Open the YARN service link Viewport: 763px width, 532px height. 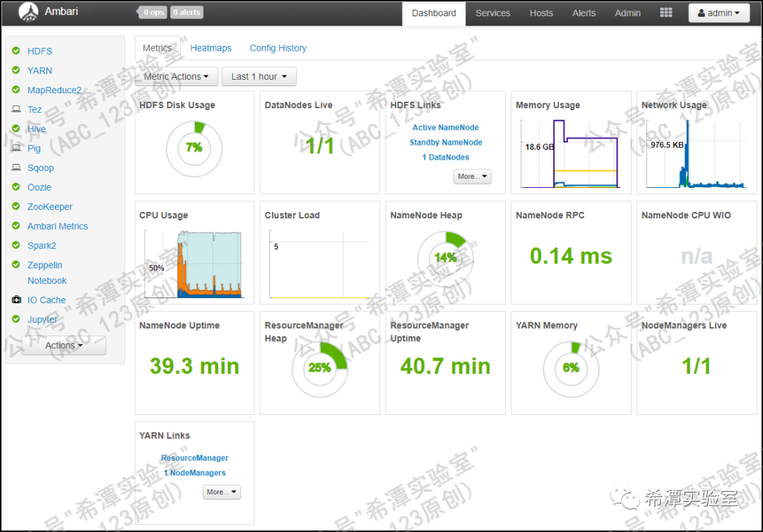pos(40,71)
